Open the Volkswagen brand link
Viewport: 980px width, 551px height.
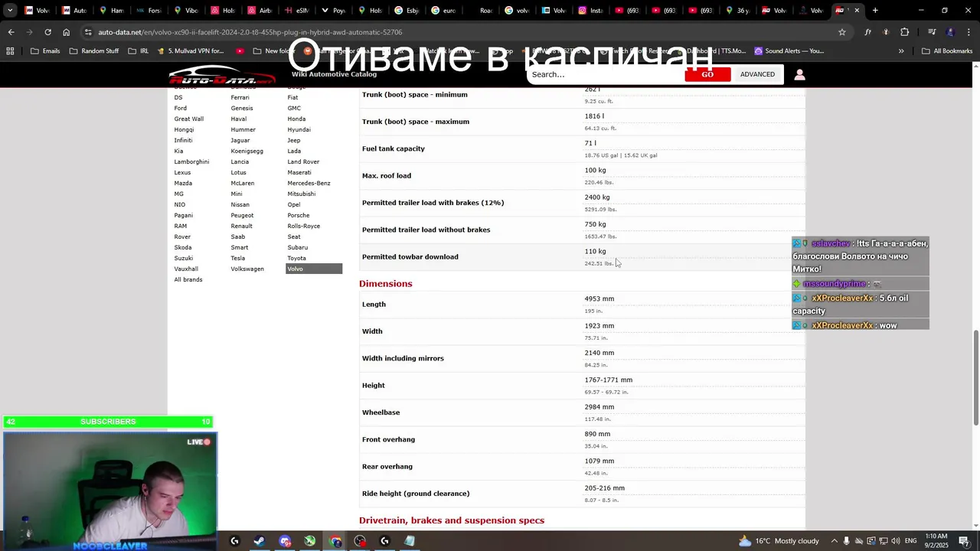(x=247, y=269)
